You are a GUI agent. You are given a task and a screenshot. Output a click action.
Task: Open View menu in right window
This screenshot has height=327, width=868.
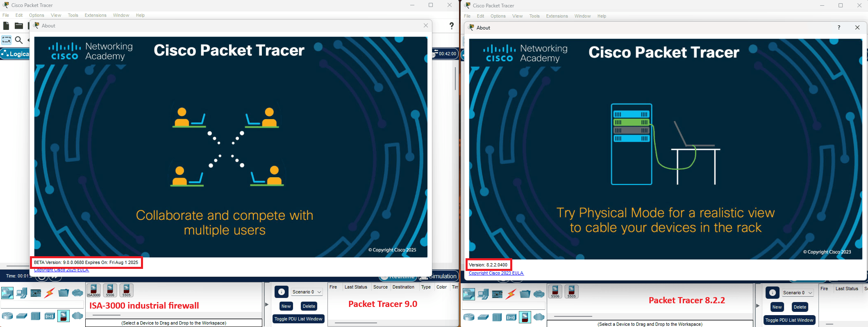pyautogui.click(x=518, y=16)
